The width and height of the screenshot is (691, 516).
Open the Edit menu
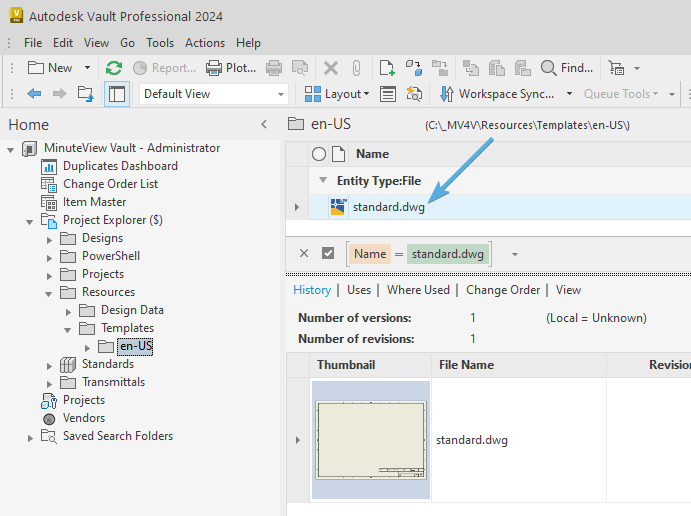point(63,43)
